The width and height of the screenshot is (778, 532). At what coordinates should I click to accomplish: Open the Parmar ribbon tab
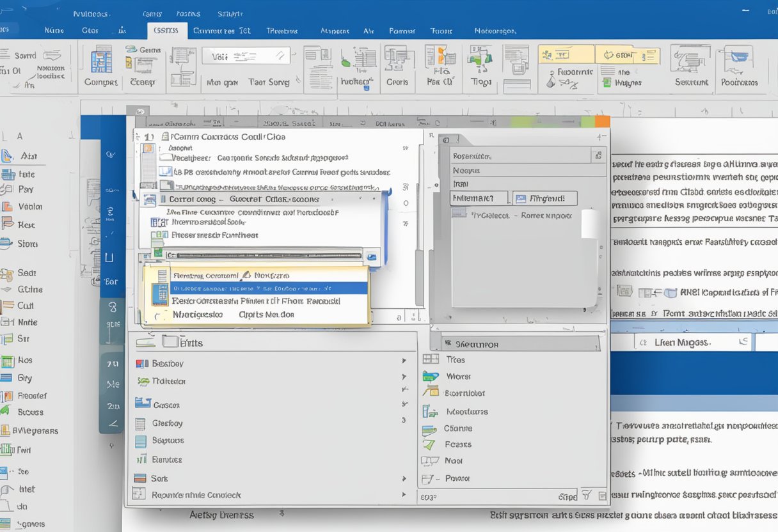pos(402,30)
